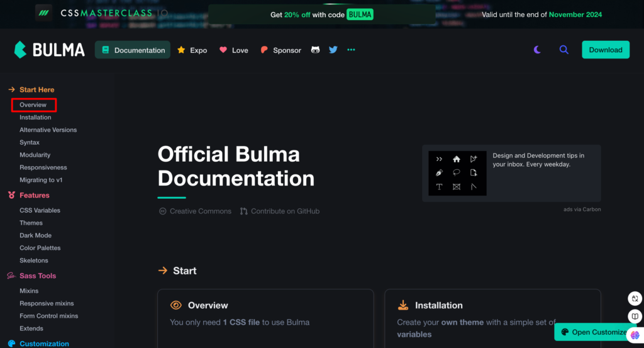Image resolution: width=644 pixels, height=348 pixels.
Task: Open Modularity sidebar link
Action: [35, 155]
